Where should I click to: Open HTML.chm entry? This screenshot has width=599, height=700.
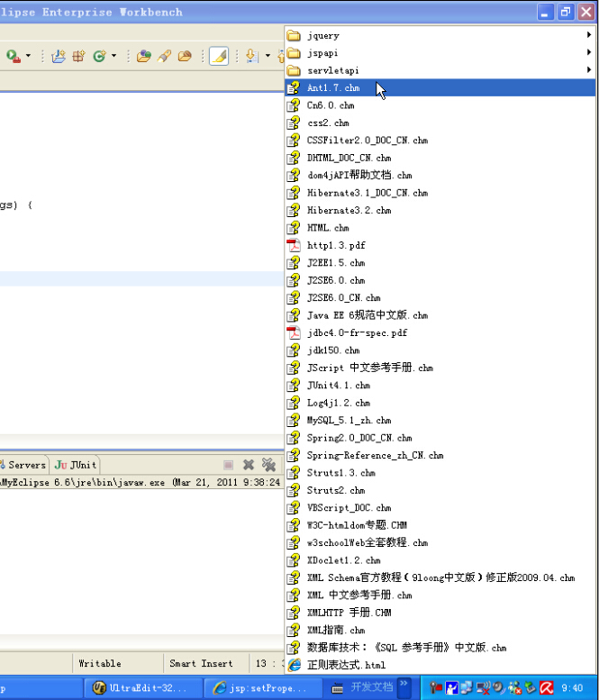click(440, 228)
